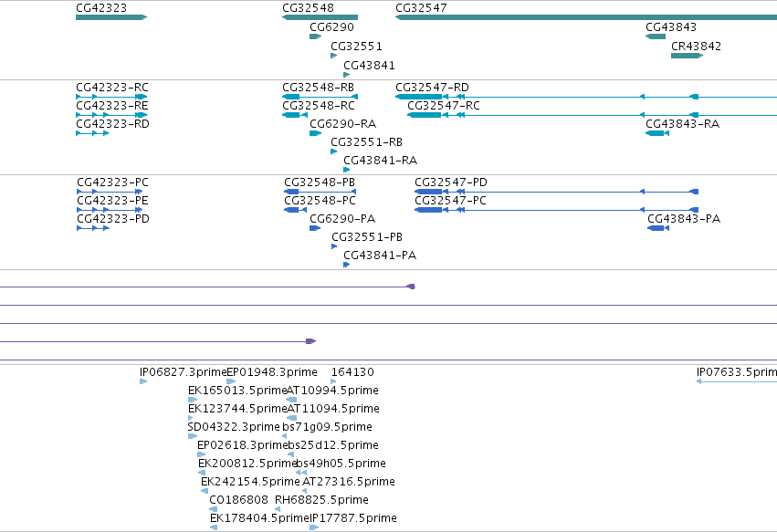Click protein CG42323-PC label

tap(112, 183)
